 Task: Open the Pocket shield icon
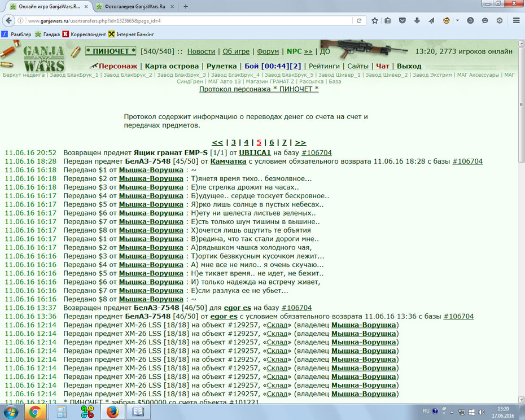point(403,21)
